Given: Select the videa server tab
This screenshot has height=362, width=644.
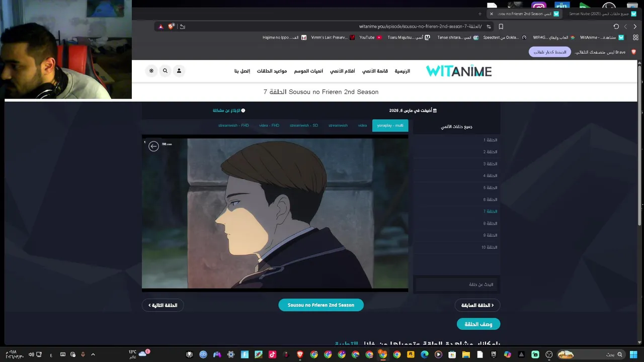Looking at the screenshot, I should tap(362, 126).
